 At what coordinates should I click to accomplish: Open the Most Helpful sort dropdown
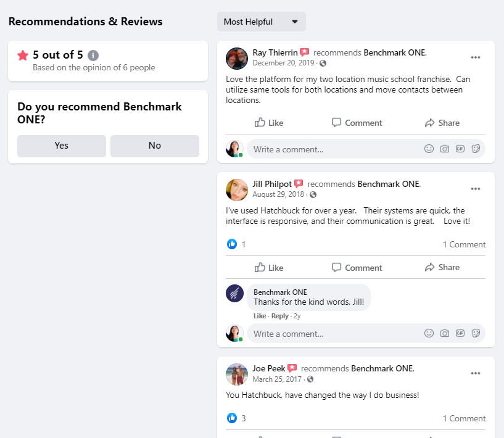[261, 22]
